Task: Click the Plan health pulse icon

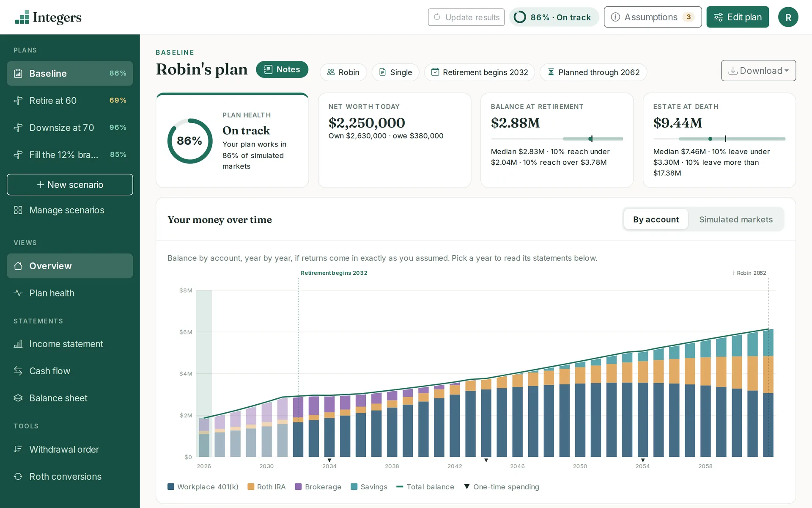Action: 18,293
